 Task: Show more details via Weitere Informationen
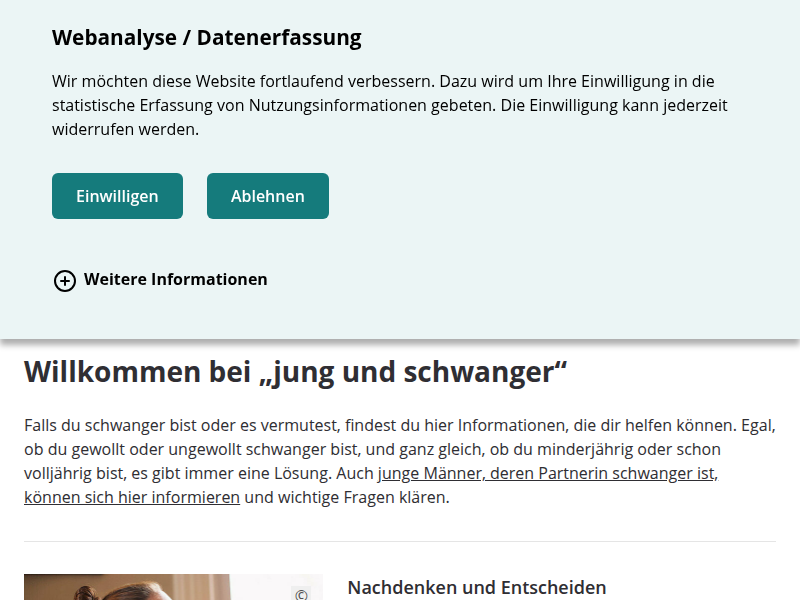(175, 280)
